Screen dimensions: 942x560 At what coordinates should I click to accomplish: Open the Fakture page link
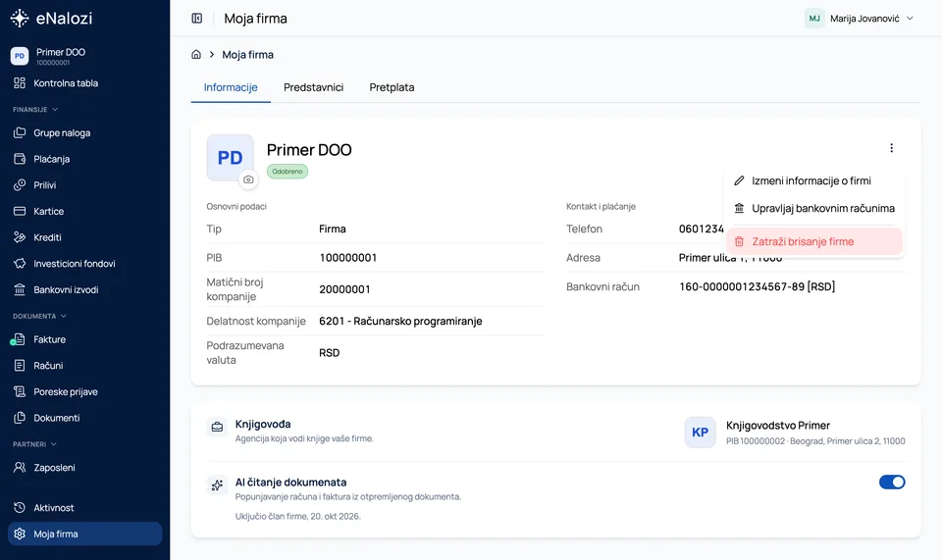point(84,339)
